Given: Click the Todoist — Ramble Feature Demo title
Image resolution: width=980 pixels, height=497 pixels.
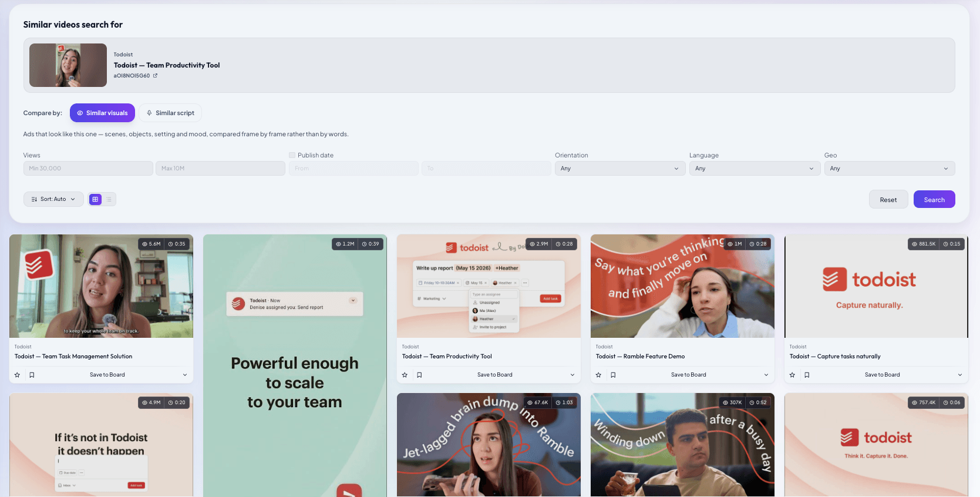Looking at the screenshot, I should click(640, 357).
